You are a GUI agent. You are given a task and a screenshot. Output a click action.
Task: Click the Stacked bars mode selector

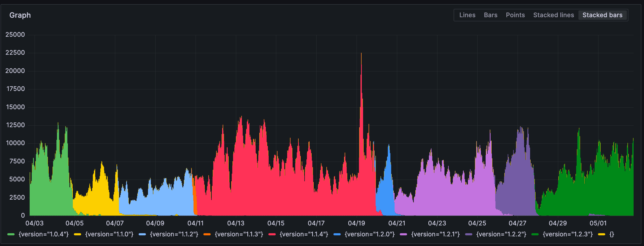point(603,15)
